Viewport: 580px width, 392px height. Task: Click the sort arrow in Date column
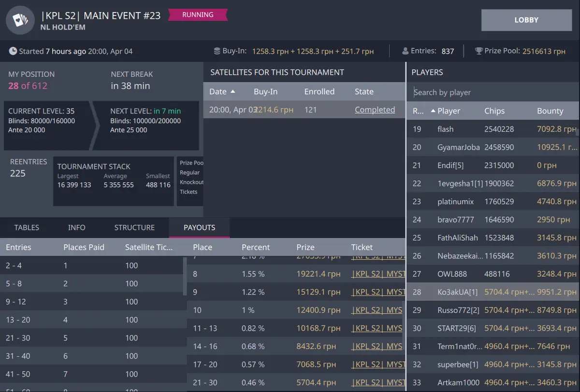232,91
